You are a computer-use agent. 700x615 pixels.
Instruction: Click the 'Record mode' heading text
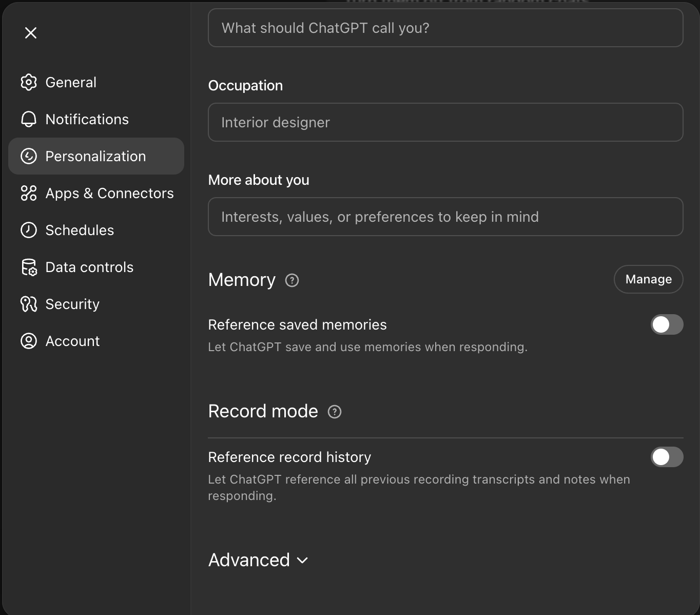point(263,411)
